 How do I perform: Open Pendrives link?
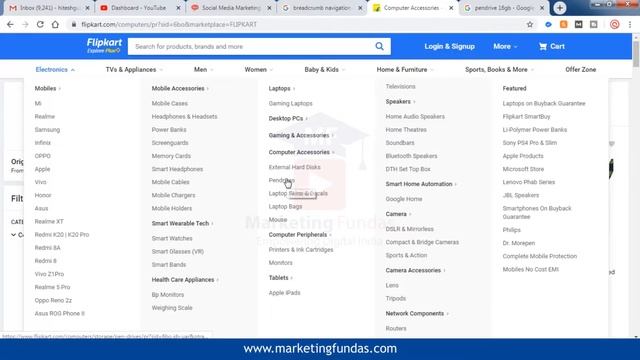pyautogui.click(x=282, y=180)
